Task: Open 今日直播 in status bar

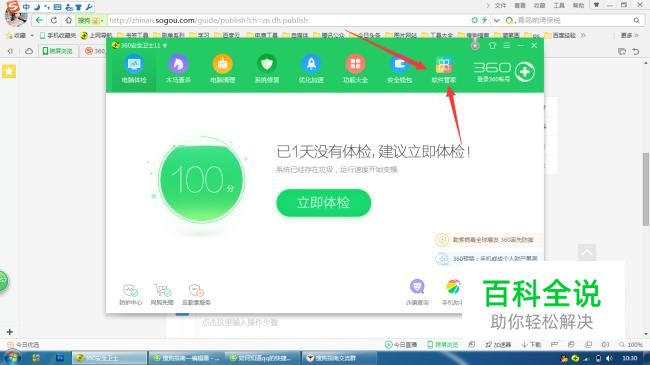Action: pyautogui.click(x=401, y=345)
